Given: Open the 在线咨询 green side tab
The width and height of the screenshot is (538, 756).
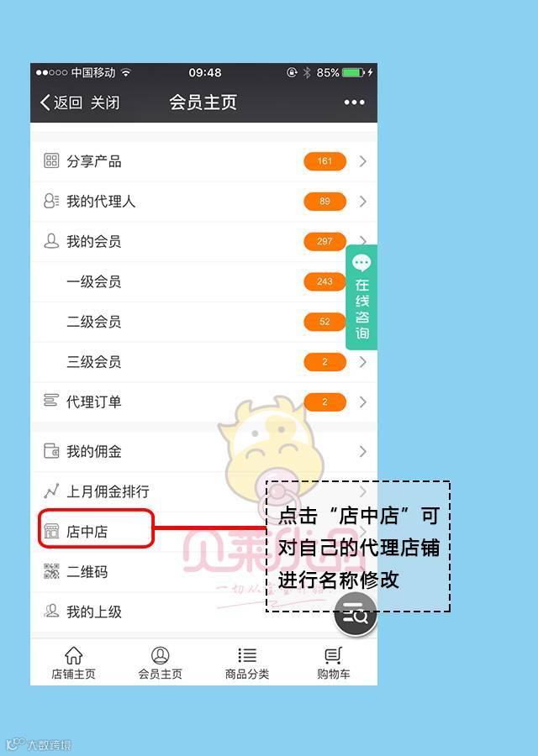Looking at the screenshot, I should tap(361, 297).
